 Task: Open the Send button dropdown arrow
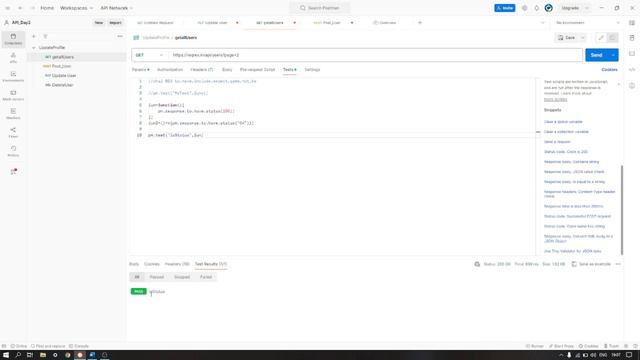[613, 55]
